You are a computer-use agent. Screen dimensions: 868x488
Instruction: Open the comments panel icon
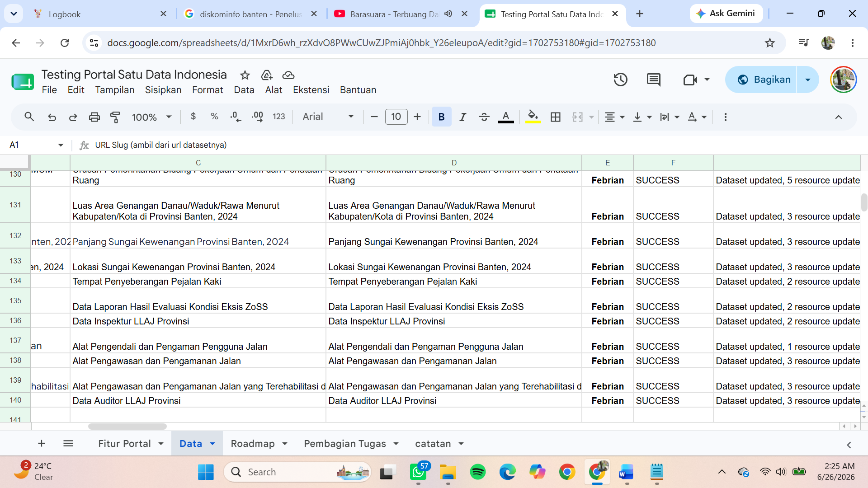click(653, 80)
